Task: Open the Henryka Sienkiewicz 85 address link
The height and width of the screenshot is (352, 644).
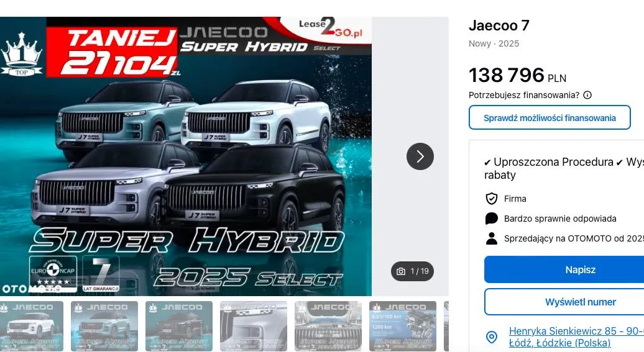Action: click(576, 337)
